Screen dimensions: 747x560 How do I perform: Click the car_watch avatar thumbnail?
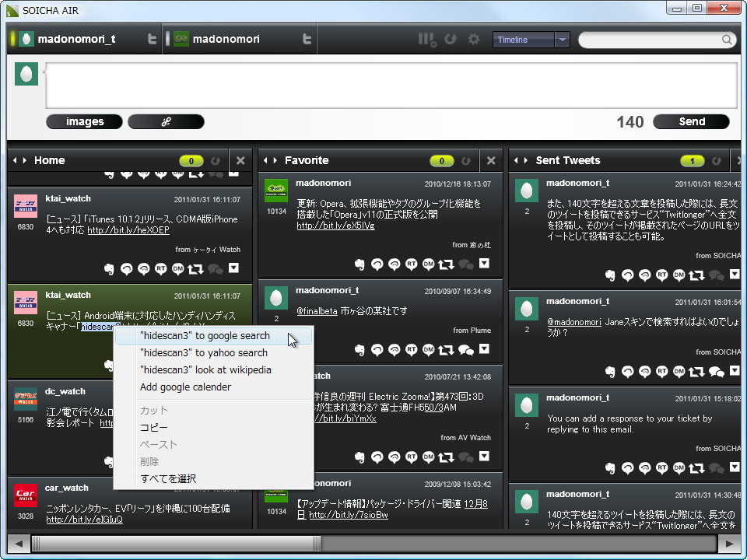pyautogui.click(x=26, y=495)
